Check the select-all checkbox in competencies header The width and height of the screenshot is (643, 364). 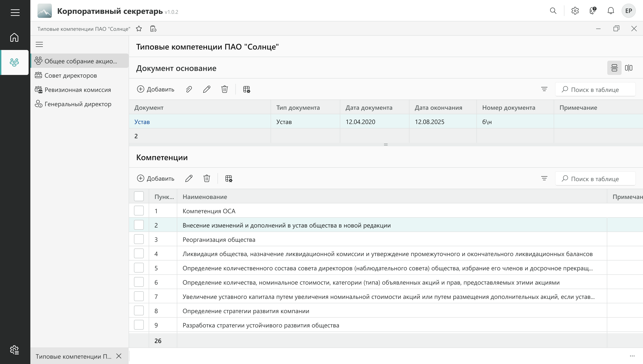[139, 196]
